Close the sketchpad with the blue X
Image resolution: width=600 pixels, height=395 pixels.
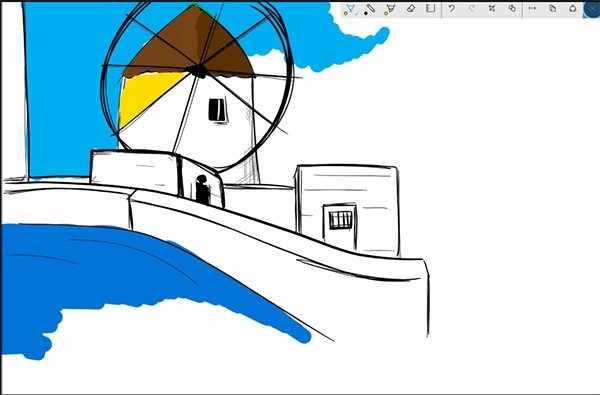tap(592, 9)
